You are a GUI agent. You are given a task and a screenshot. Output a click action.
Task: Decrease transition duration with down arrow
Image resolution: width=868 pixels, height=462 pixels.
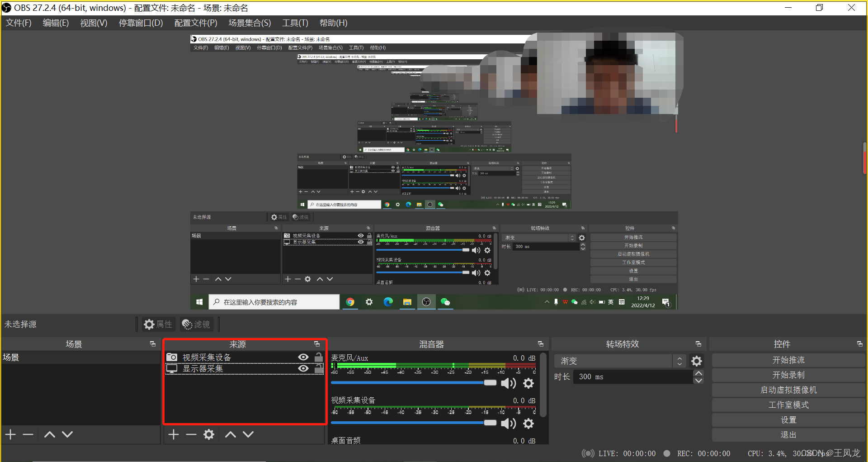click(698, 381)
